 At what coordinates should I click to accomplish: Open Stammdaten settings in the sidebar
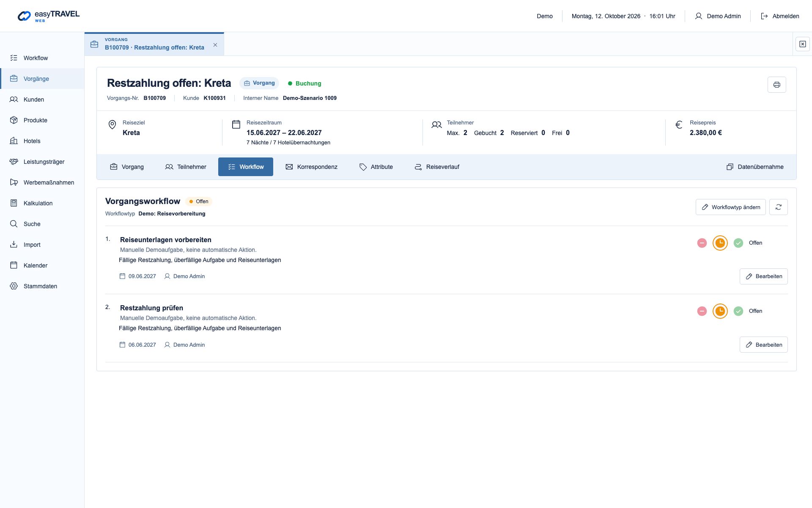42,286
